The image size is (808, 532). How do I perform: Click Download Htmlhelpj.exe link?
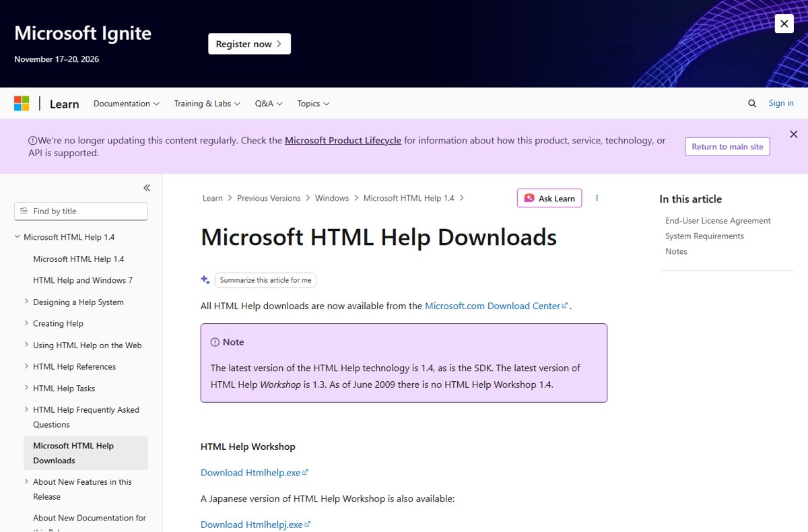point(256,525)
